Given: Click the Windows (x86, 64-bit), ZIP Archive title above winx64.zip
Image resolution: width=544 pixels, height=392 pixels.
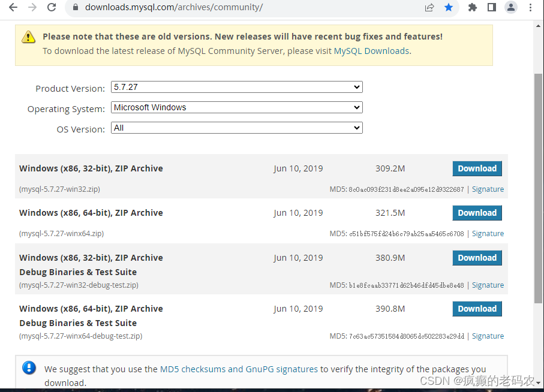Looking at the screenshot, I should (91, 213).
